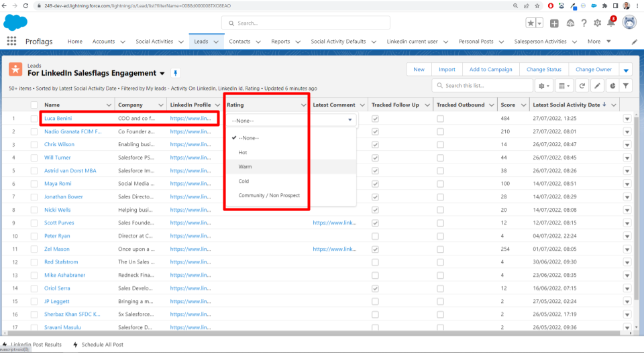Open the user profile avatar
The height and width of the screenshot is (362, 644).
point(629,23)
